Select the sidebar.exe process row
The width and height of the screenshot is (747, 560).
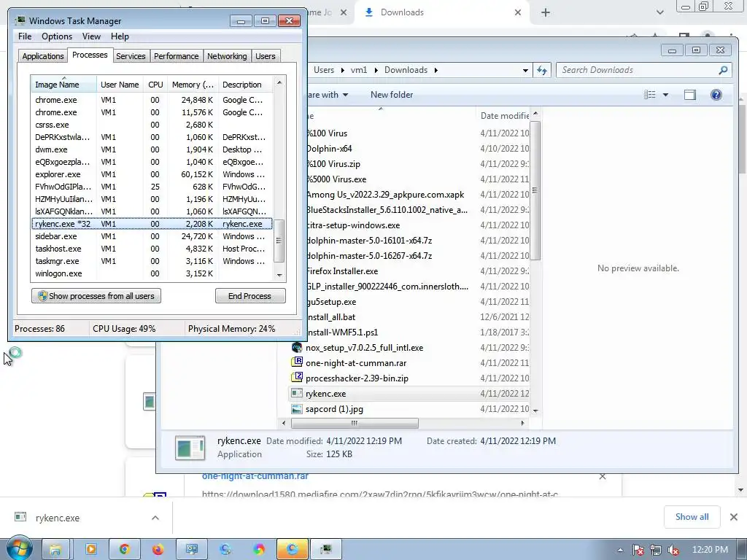pyautogui.click(x=152, y=236)
